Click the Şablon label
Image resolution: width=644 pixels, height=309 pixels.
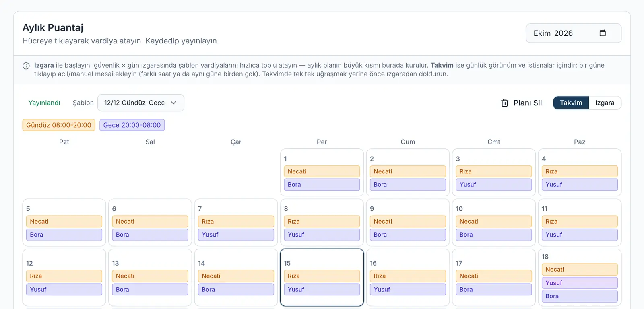pyautogui.click(x=83, y=103)
